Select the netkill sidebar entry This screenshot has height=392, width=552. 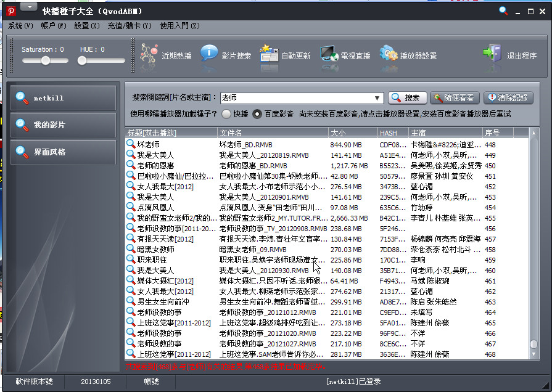pos(64,98)
